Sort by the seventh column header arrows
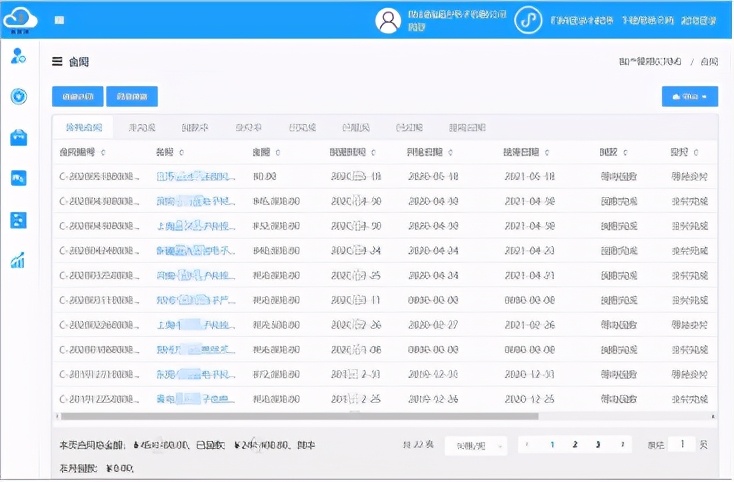 [625, 153]
